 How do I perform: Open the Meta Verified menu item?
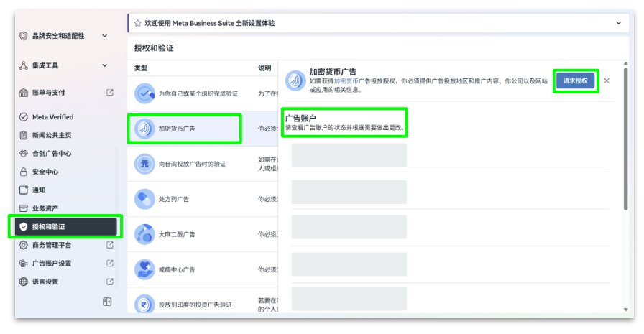(53, 117)
